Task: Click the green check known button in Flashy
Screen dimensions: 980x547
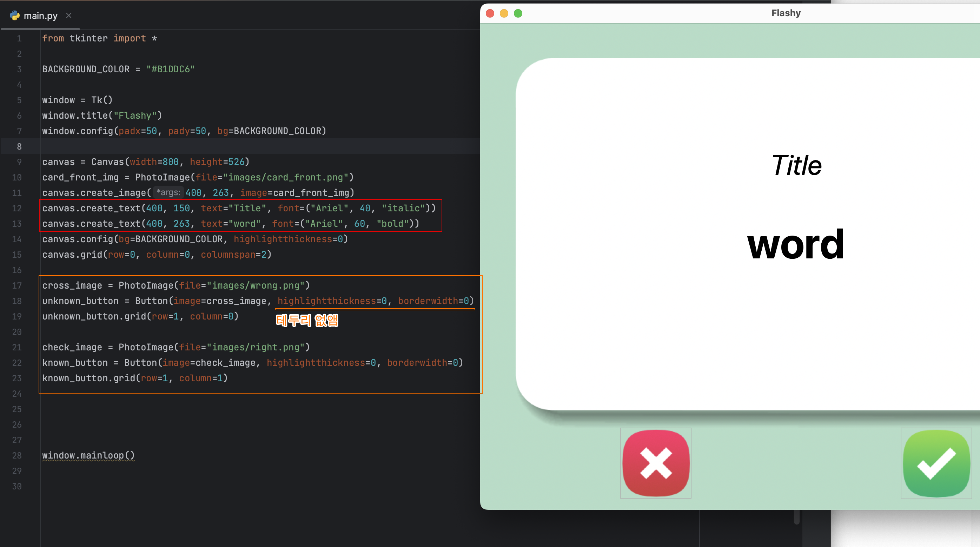Action: 936,463
